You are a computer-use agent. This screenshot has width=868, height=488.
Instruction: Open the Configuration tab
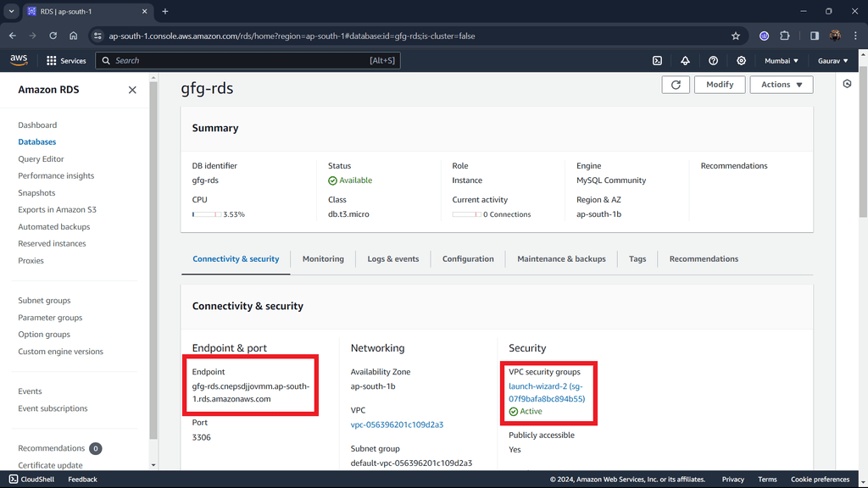(468, 259)
